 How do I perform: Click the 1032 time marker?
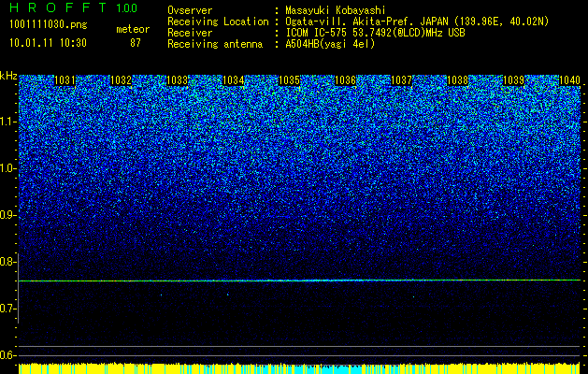coord(122,80)
